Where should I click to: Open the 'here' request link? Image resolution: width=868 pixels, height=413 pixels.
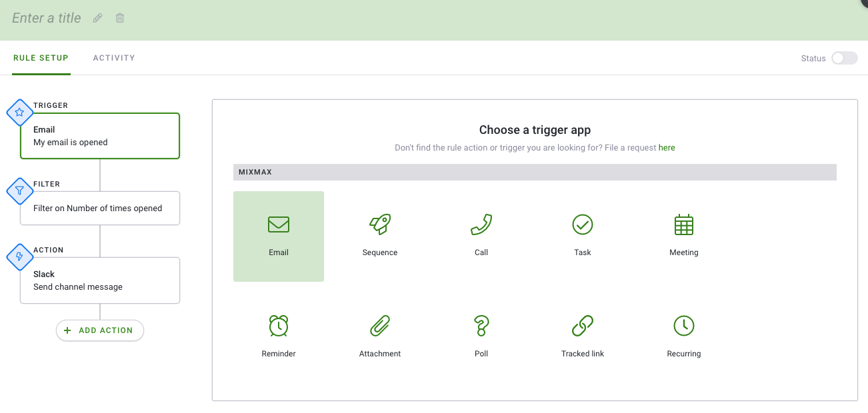point(667,148)
